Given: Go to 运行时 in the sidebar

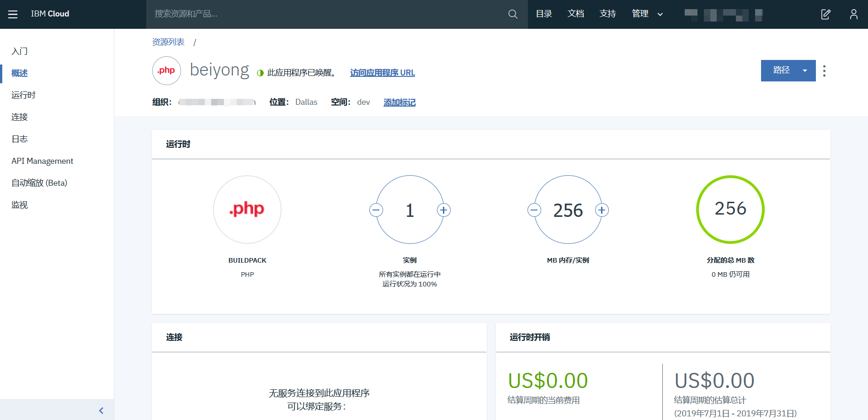Looking at the screenshot, I should point(23,95).
